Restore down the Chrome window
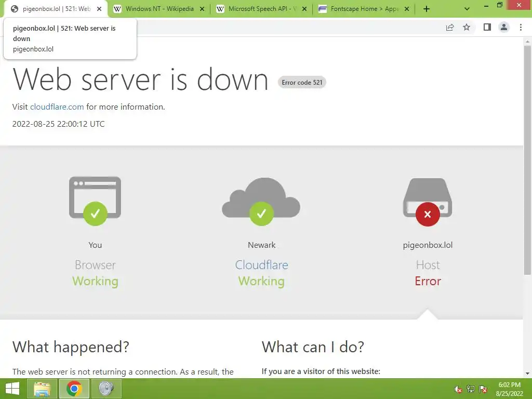Viewport: 532px width, 399px height. (x=499, y=5)
